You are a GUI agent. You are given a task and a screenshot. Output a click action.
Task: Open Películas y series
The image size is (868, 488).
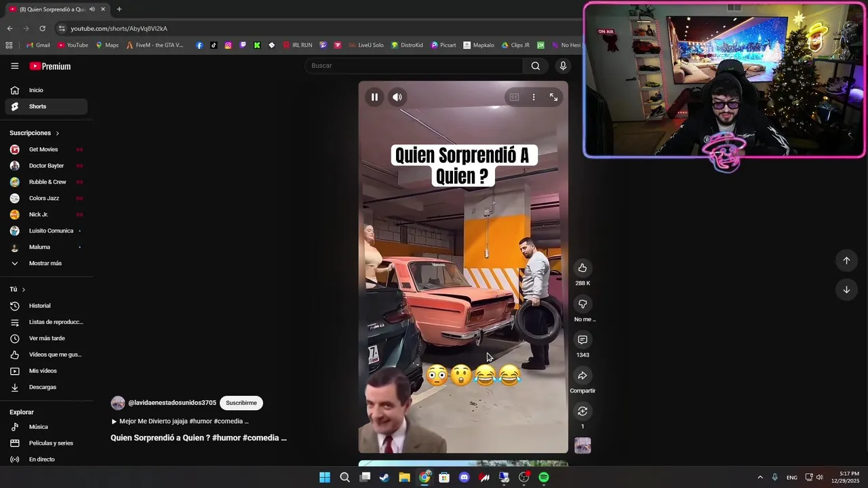coord(46,443)
